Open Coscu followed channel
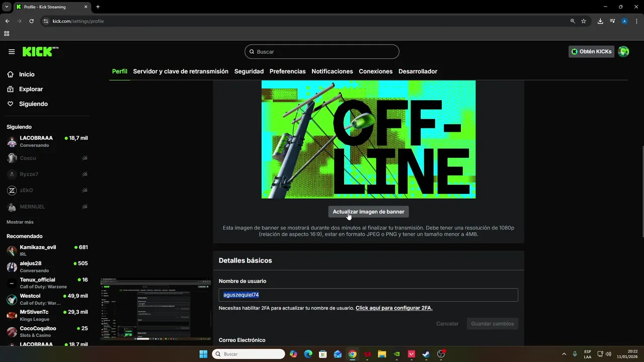Image resolution: width=644 pixels, height=362 pixels. point(47,158)
